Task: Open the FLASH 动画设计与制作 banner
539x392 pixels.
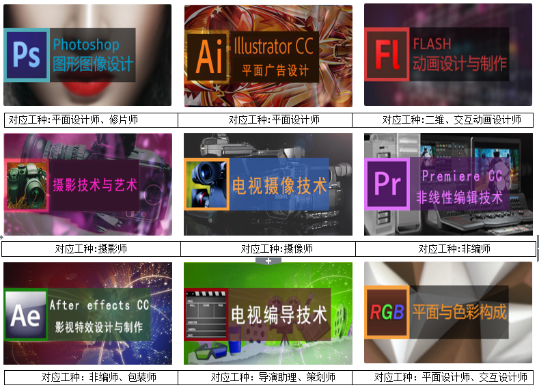Action: point(448,55)
